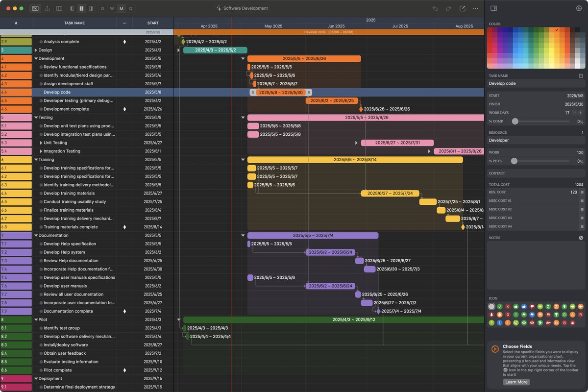588x392 pixels.
Task: Toggle the inspector sidebar panel icon
Action: 493,8
